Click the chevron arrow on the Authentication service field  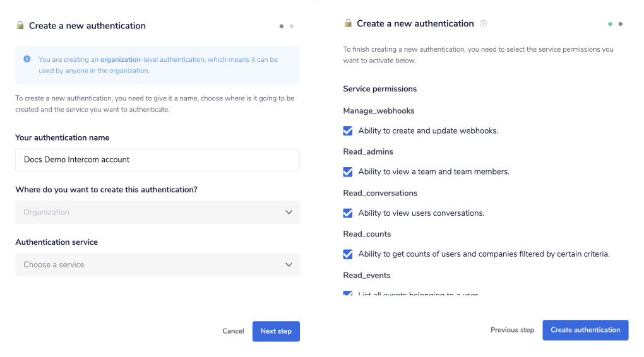pyautogui.click(x=289, y=265)
